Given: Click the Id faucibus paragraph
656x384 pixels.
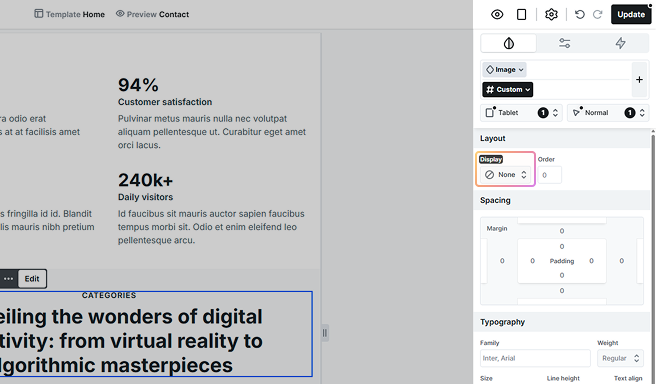Looking at the screenshot, I should click(x=211, y=227).
